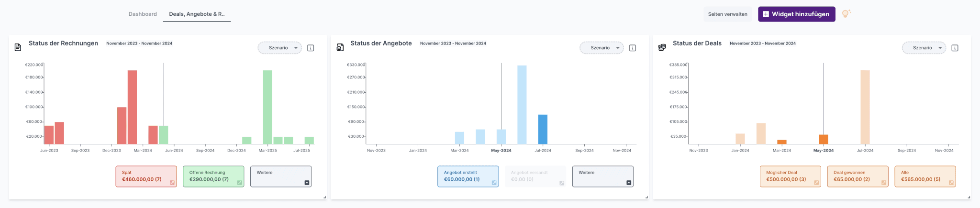980x208 pixels.
Task: Expand Weitere in the Status der Angebote widget
Action: [602, 176]
